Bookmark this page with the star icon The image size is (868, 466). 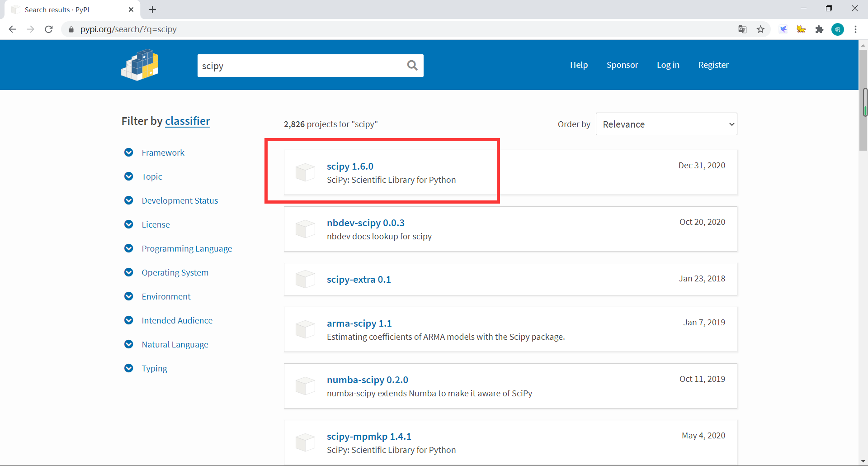tap(761, 29)
